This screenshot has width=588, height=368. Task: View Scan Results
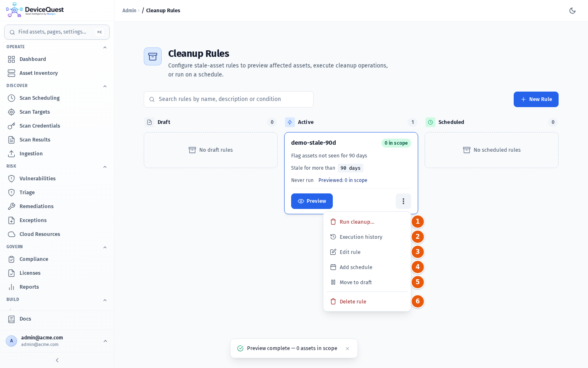click(57, 140)
